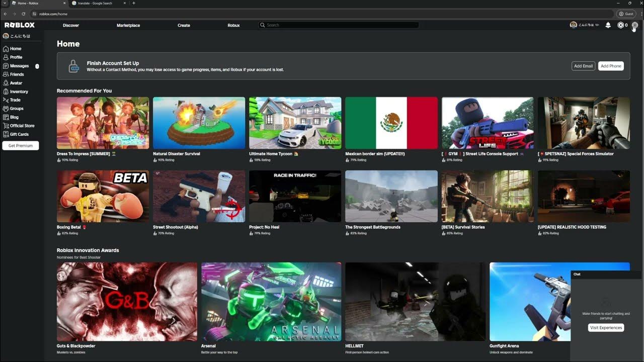The height and width of the screenshot is (362, 644).
Task: Click the Trade icon in the sidebar
Action: tap(6, 100)
